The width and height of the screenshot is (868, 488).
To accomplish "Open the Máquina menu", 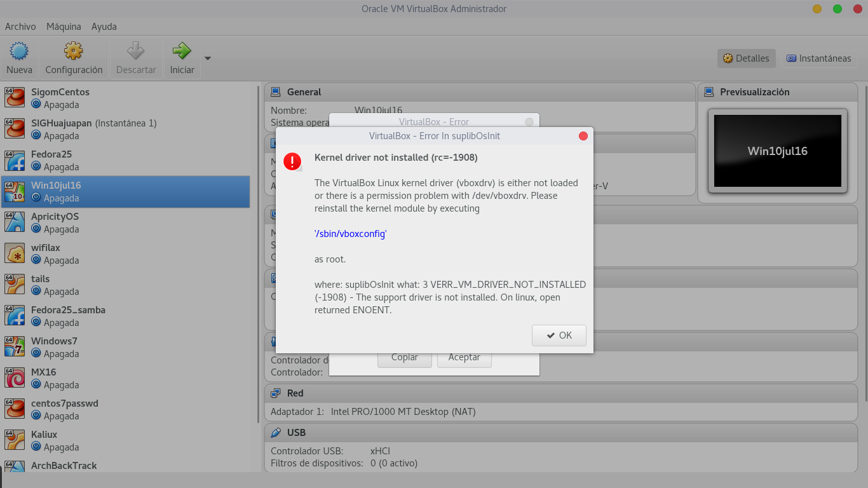I will (x=64, y=27).
